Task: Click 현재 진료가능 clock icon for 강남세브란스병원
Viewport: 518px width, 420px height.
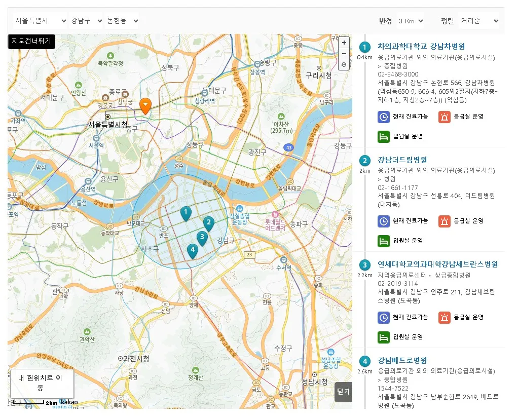Action: tap(384, 318)
